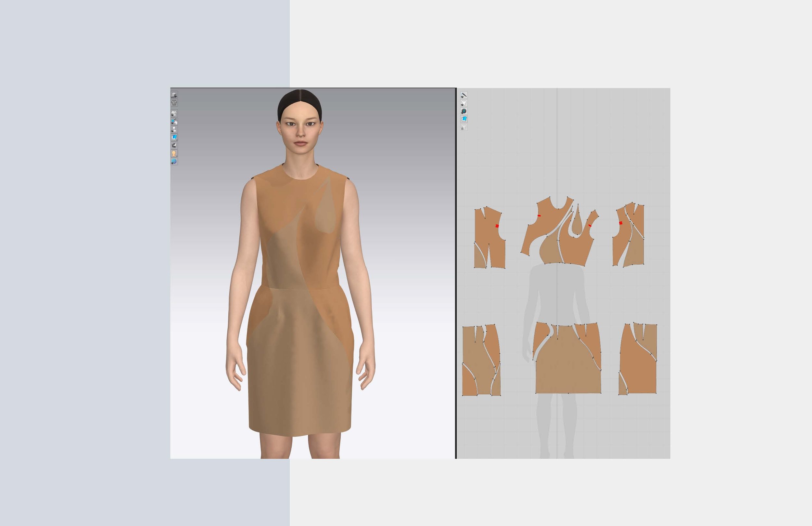Click the lock pattern icon in 2D window
812x526 pixels.
[x=464, y=127]
